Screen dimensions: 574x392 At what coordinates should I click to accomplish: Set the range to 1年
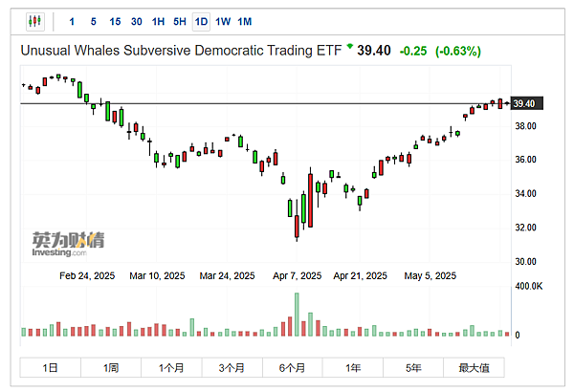pos(353,367)
